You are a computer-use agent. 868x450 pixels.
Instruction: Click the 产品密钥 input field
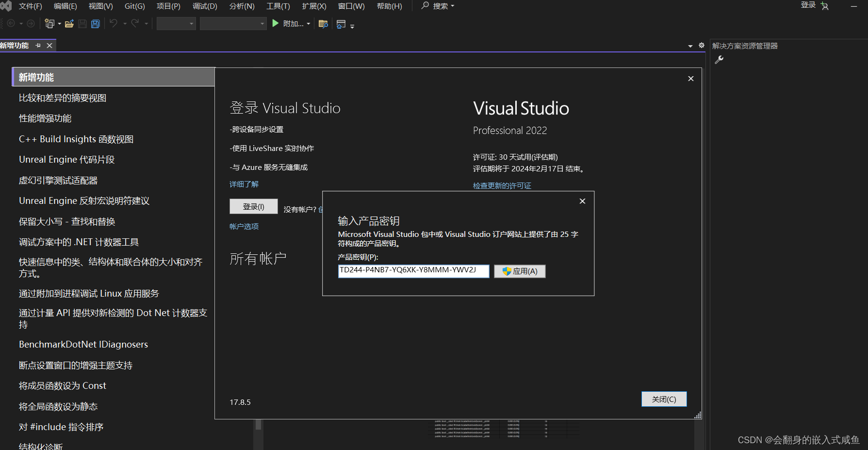pyautogui.click(x=413, y=271)
